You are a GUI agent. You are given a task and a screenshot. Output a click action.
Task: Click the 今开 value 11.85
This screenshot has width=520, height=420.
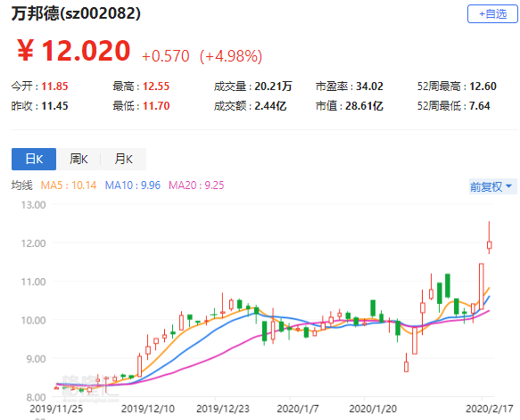pos(54,86)
